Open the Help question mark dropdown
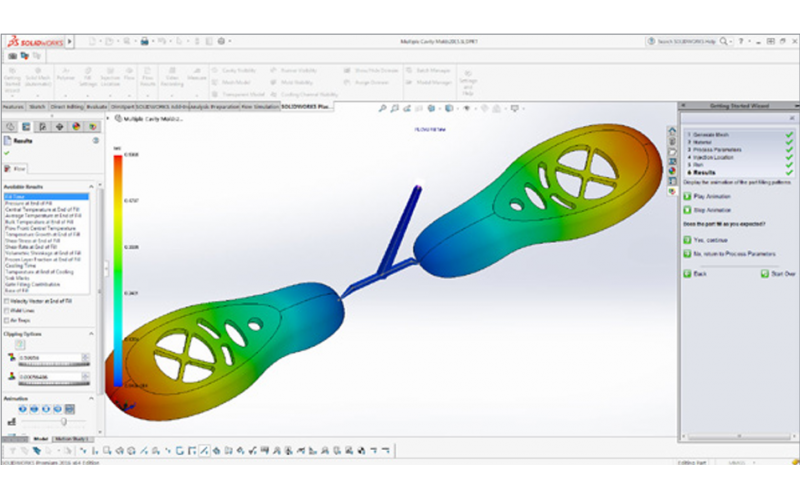 pyautogui.click(x=749, y=41)
